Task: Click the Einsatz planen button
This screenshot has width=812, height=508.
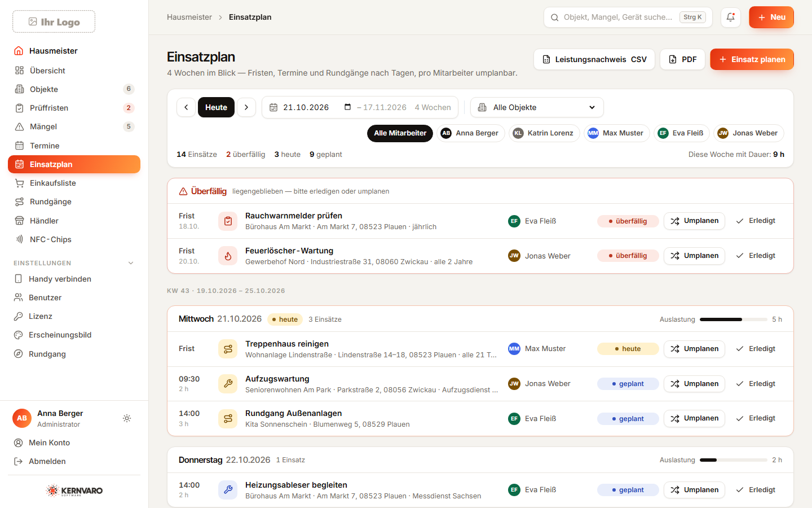Action: 752,59
